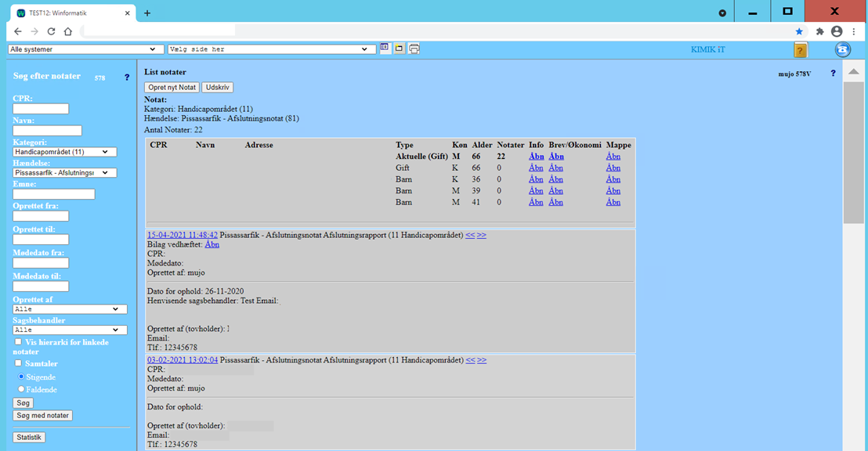Click the vertical scrollbar thumb on the right
This screenshot has width=868, height=451.
[x=854, y=152]
